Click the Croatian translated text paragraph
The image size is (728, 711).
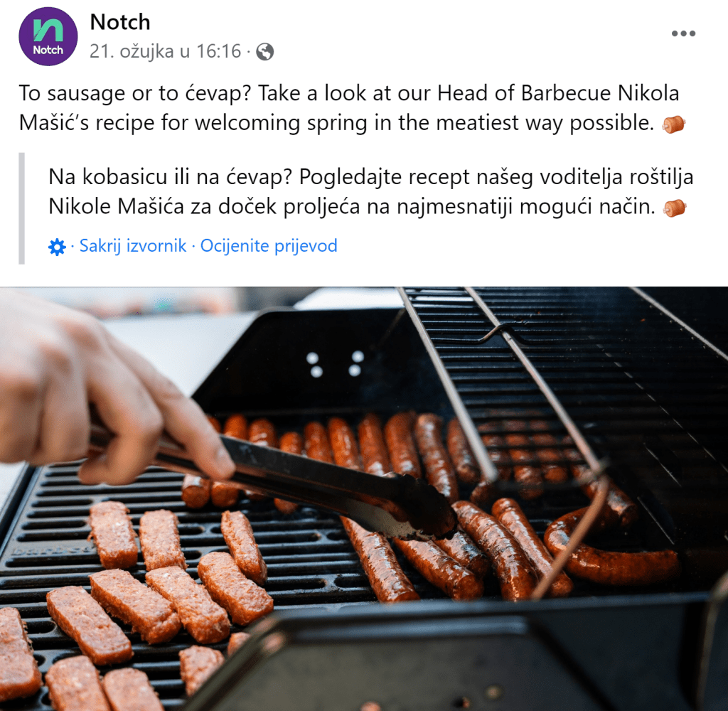[x=370, y=191]
